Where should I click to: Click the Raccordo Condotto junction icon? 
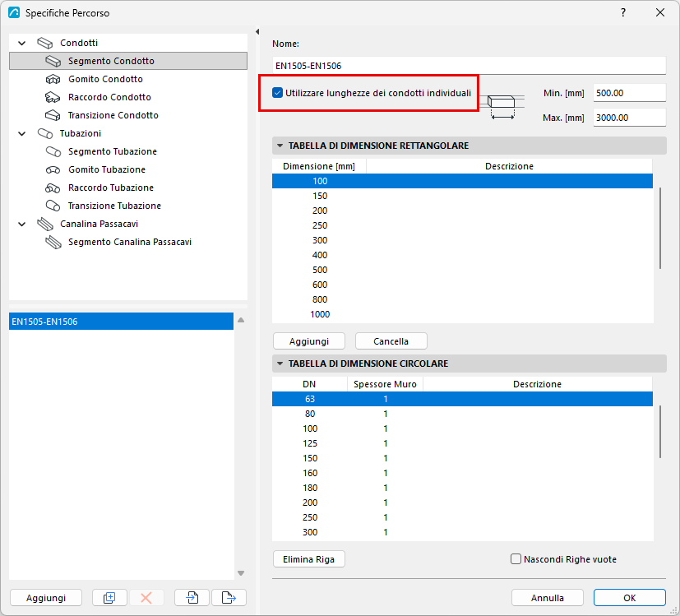coord(53,97)
